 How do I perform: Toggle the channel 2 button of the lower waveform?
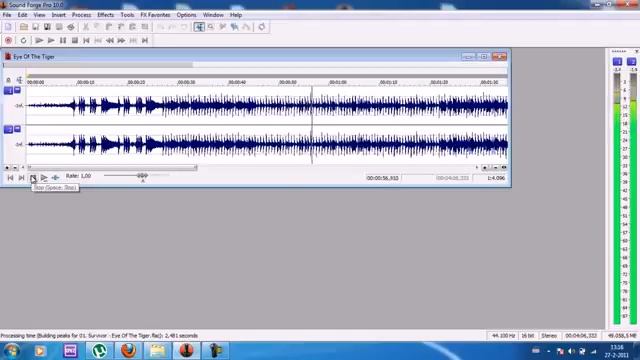click(8, 129)
